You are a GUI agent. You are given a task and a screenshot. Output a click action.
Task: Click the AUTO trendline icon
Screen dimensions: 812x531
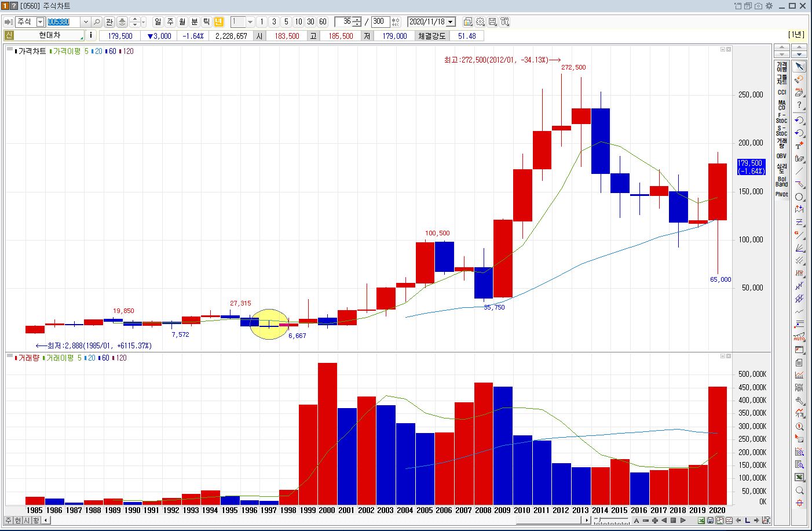[799, 336]
